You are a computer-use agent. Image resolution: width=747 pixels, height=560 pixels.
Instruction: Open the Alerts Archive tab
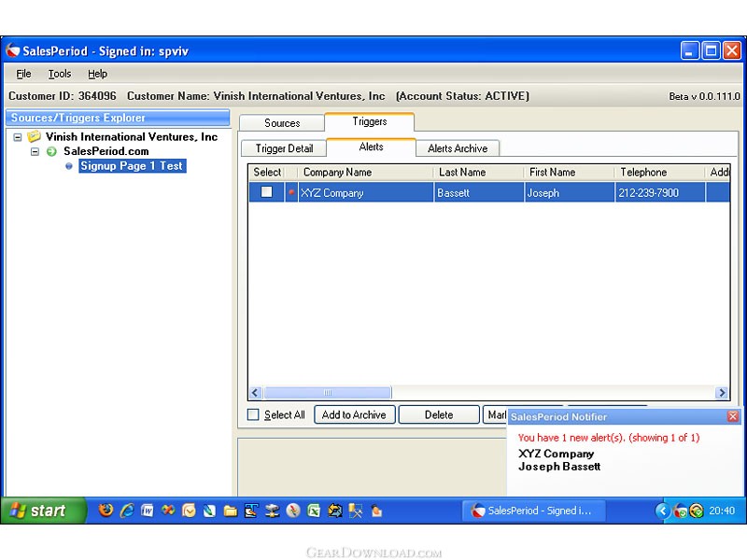pyautogui.click(x=458, y=148)
